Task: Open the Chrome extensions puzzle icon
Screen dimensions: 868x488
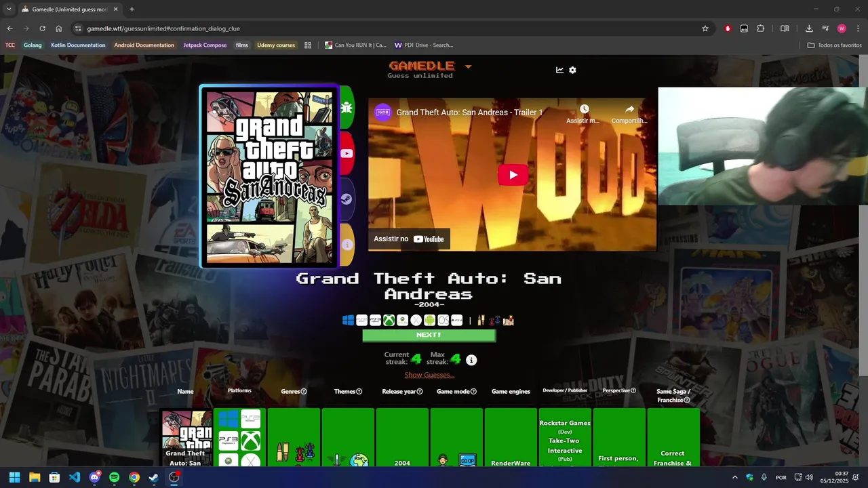Action: pos(760,28)
